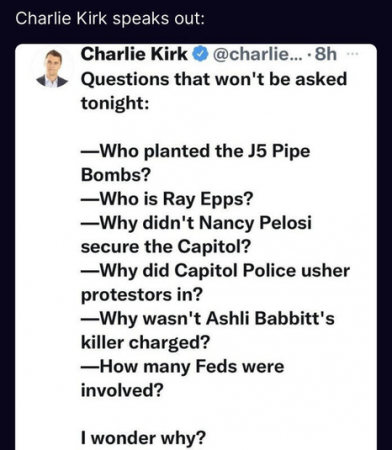Select the line "How many Feds were"

[182, 367]
